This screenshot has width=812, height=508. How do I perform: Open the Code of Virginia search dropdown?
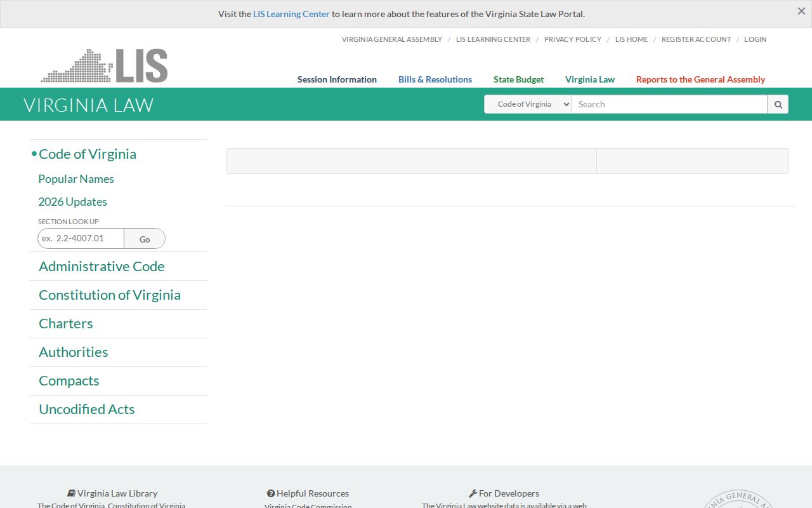point(528,104)
